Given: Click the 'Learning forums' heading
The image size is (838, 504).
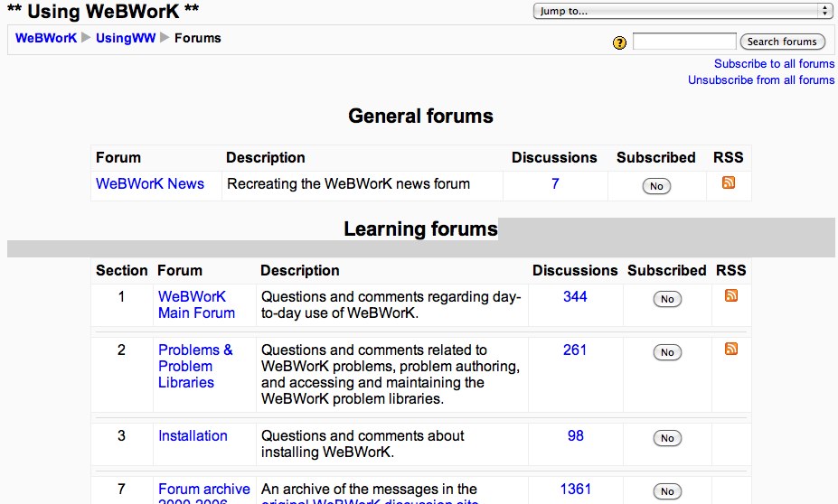Looking at the screenshot, I should (420, 229).
